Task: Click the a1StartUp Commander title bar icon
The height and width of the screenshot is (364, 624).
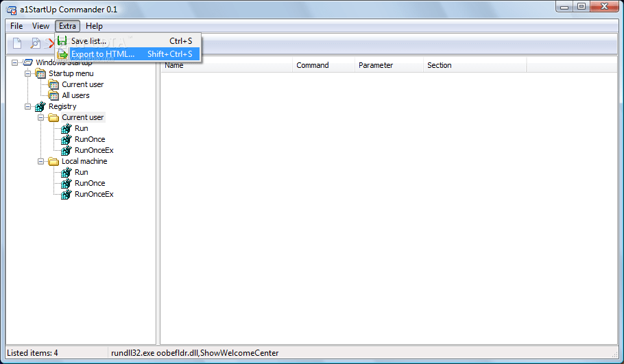Action: coord(12,10)
